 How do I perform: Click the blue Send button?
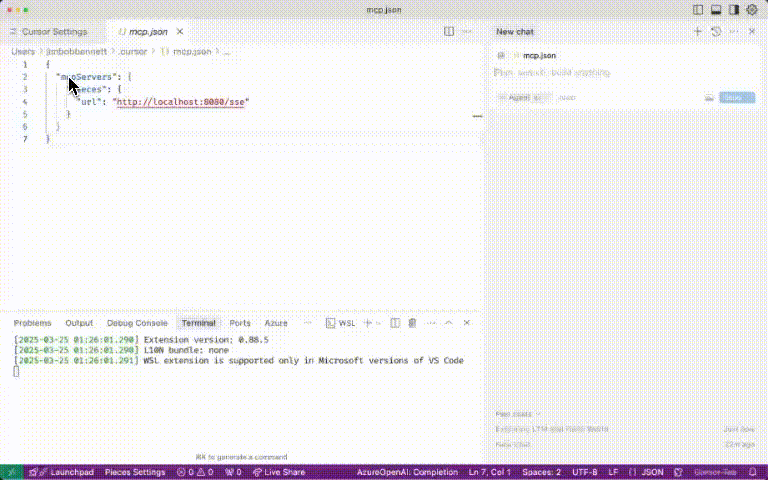pos(737,97)
